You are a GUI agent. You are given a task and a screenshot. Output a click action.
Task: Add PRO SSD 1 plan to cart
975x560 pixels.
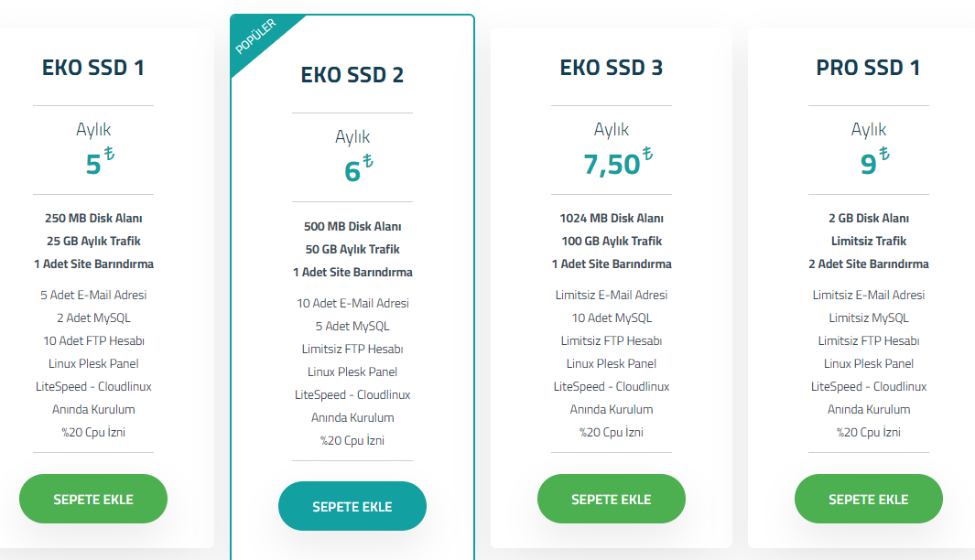(x=868, y=499)
